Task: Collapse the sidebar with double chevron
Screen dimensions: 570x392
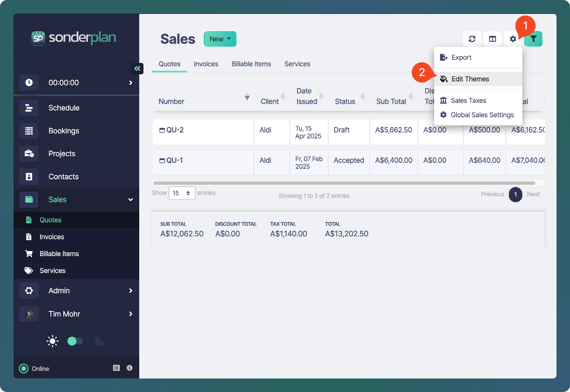Action: 137,68
